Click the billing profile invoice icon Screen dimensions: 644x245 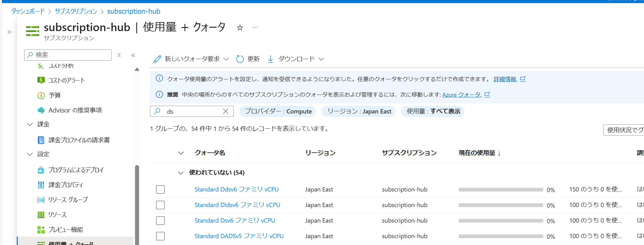click(41, 140)
